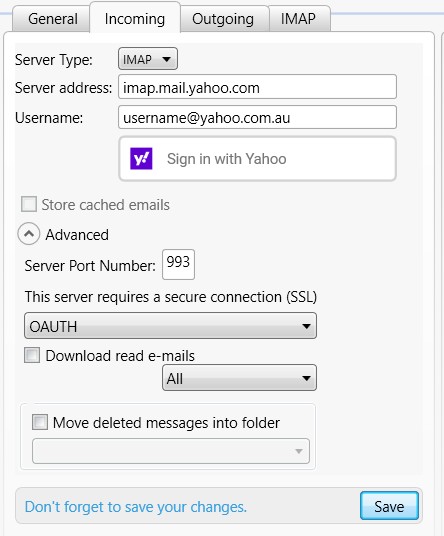Enable Download read e-mails checkbox
Screen dimensions: 444x536
point(32,355)
